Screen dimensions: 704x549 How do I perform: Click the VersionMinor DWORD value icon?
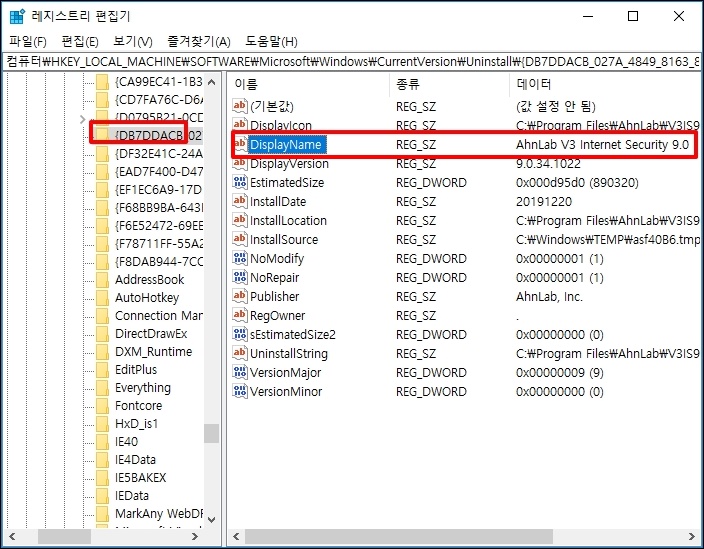240,391
